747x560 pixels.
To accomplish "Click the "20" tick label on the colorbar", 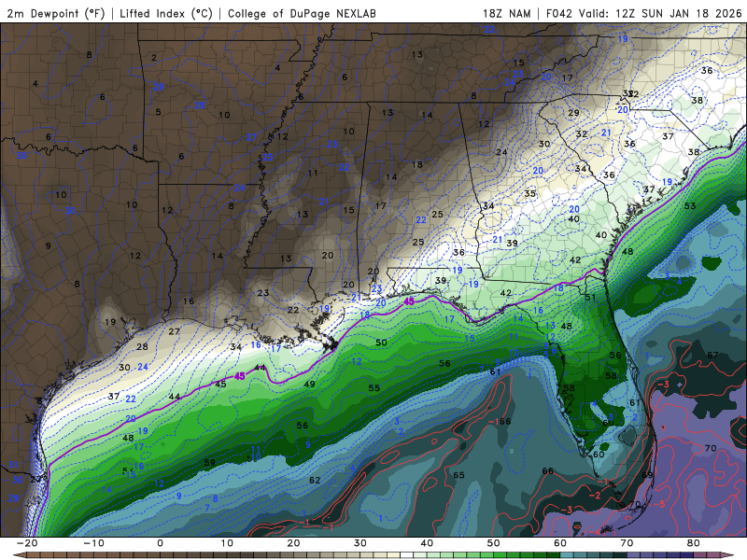I will tap(293, 543).
